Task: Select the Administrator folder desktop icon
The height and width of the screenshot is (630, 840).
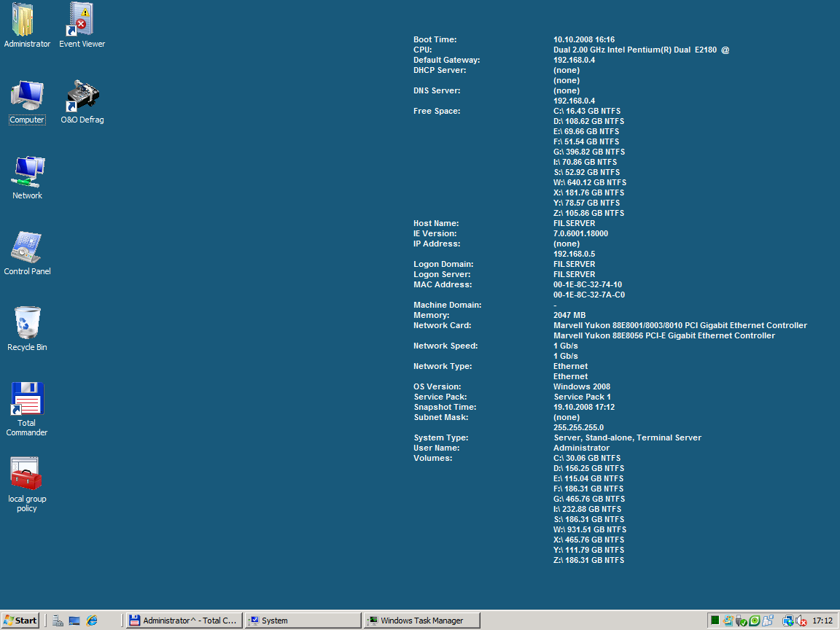Action: [27, 25]
